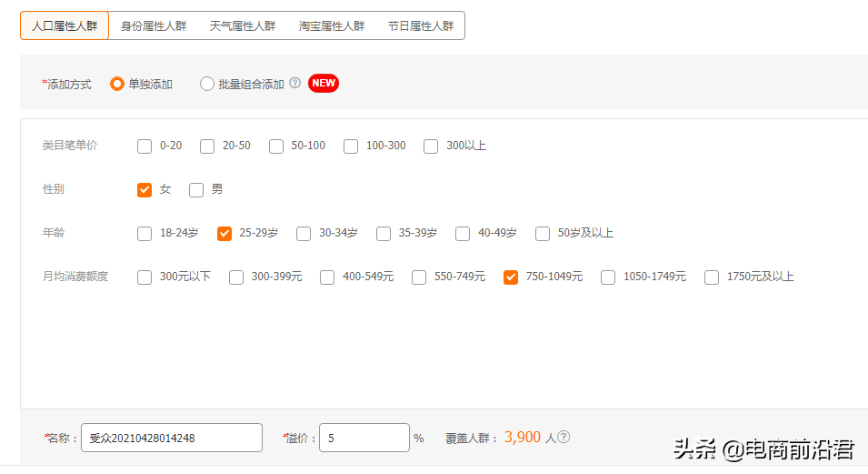Click the 溢价 percentage input field
Viewport: 868px width, 474px height.
[364, 438]
